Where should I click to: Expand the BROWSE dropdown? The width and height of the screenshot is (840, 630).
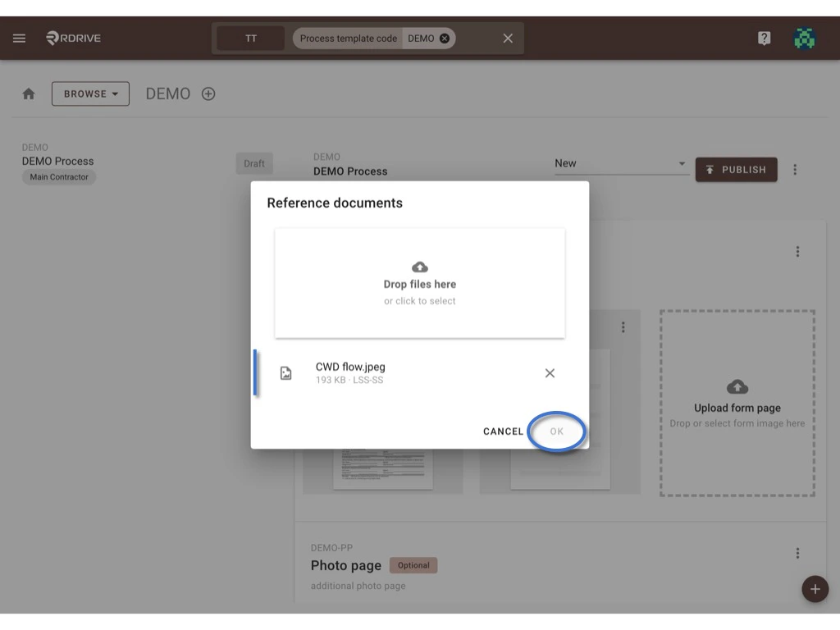[90, 94]
